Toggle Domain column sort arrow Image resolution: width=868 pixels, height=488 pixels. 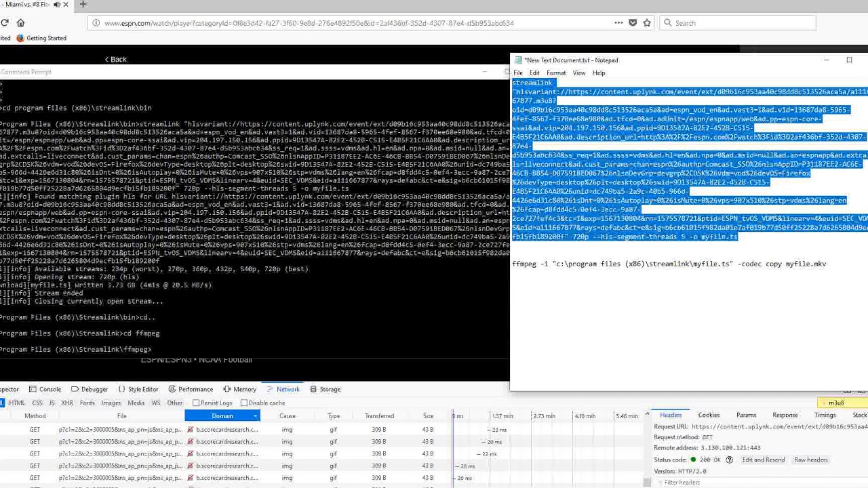click(256, 416)
